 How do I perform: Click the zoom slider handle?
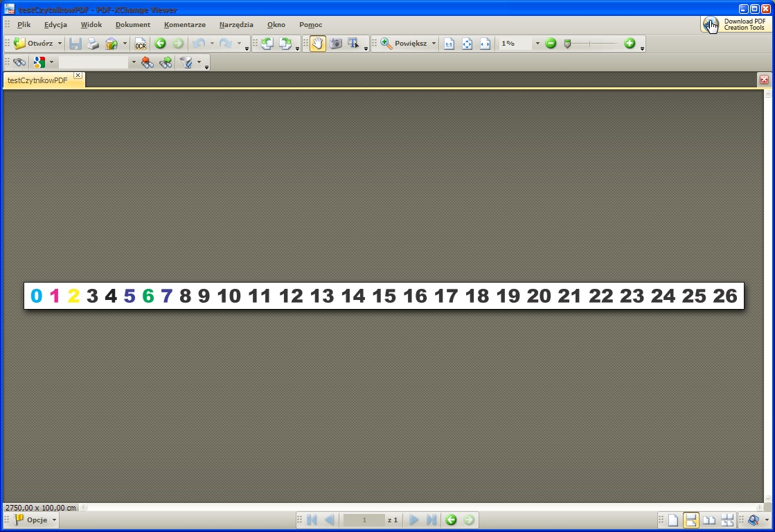point(567,44)
